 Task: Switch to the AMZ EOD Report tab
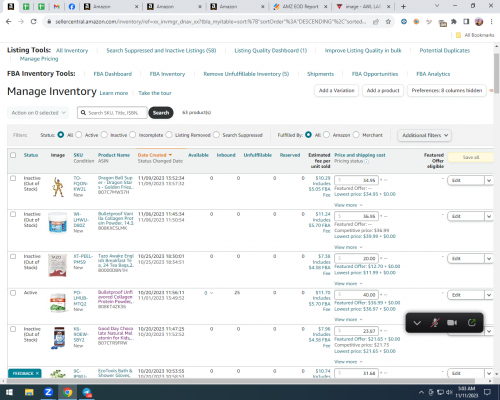click(300, 6)
